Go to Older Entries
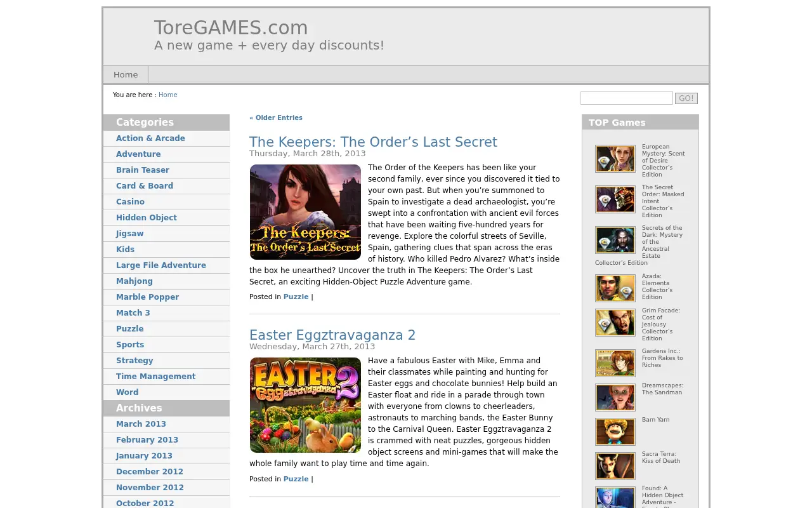 tap(276, 118)
